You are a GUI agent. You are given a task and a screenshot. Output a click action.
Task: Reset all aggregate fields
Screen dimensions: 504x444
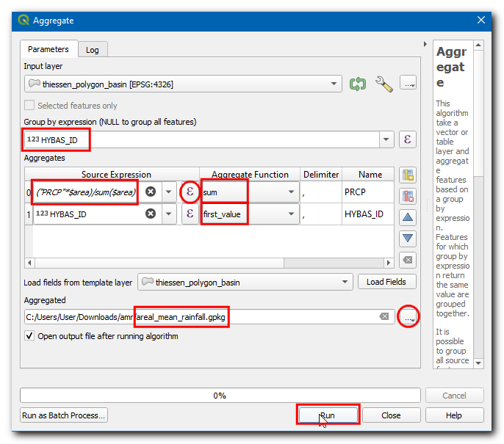click(x=408, y=260)
